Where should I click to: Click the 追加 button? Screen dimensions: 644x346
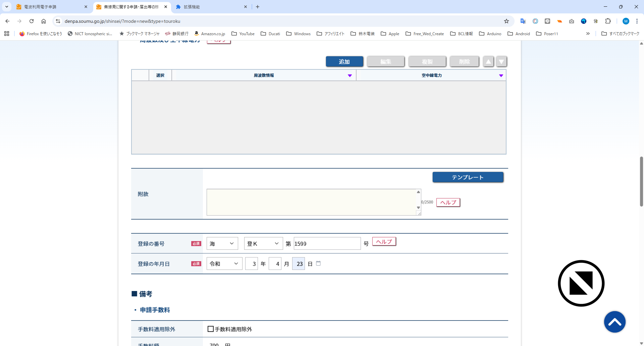point(344,62)
